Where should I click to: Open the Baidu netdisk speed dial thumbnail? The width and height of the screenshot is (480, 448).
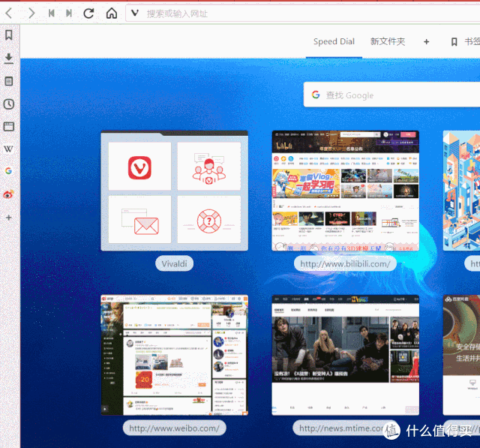462,355
